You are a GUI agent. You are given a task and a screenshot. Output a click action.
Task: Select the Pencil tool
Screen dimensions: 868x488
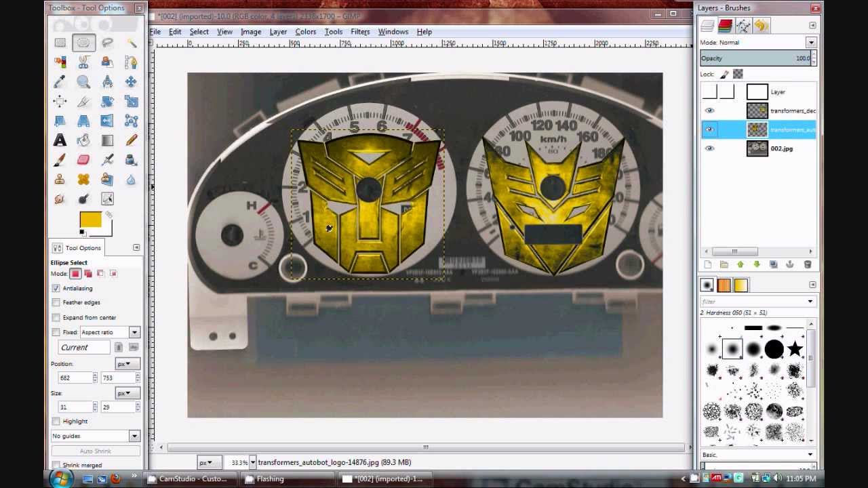coord(131,141)
